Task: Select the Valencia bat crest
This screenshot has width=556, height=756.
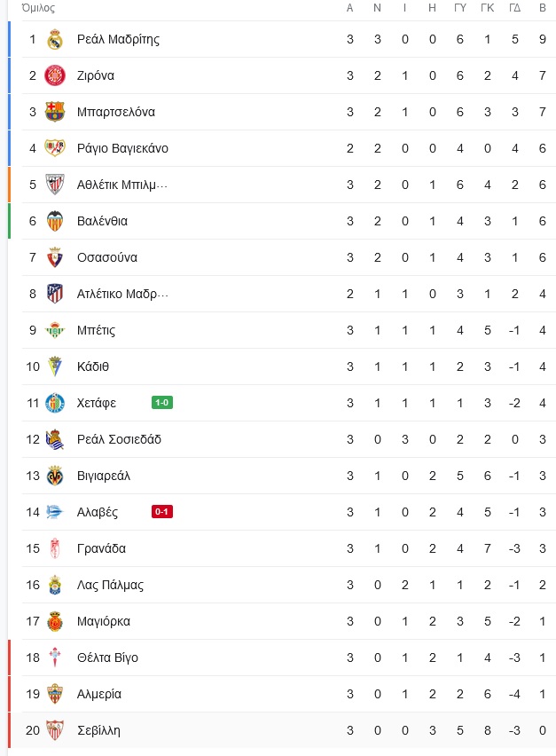Action: tap(55, 221)
